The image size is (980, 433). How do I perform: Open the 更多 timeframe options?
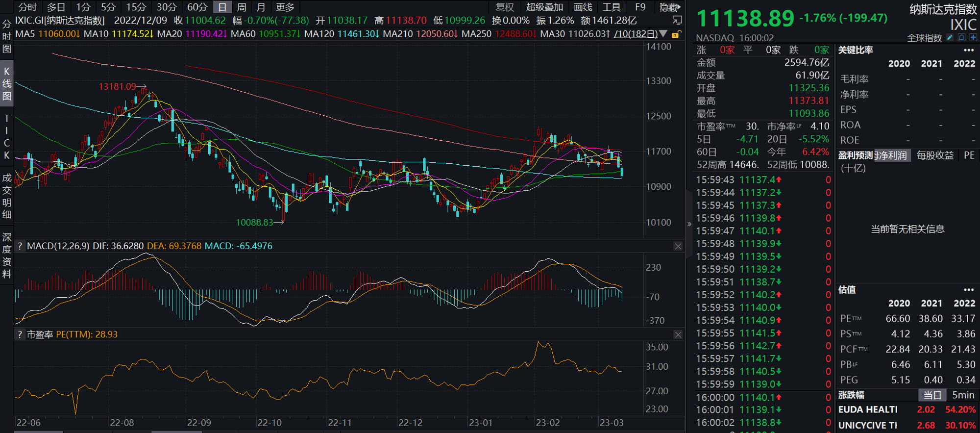[x=285, y=7]
